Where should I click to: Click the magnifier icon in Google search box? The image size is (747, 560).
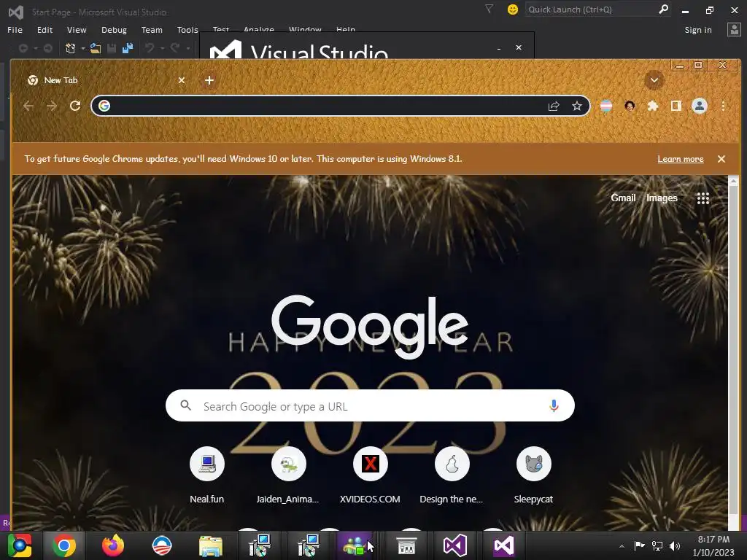point(186,405)
